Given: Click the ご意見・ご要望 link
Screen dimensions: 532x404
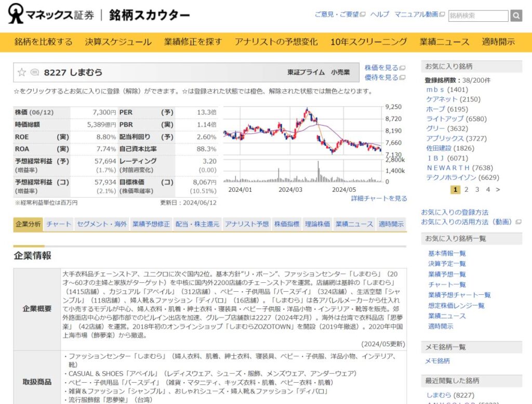Looking at the screenshot, I should coord(337,14).
